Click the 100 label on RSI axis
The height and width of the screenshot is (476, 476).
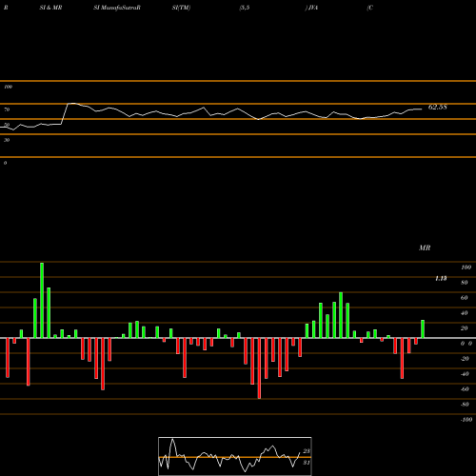8,87
